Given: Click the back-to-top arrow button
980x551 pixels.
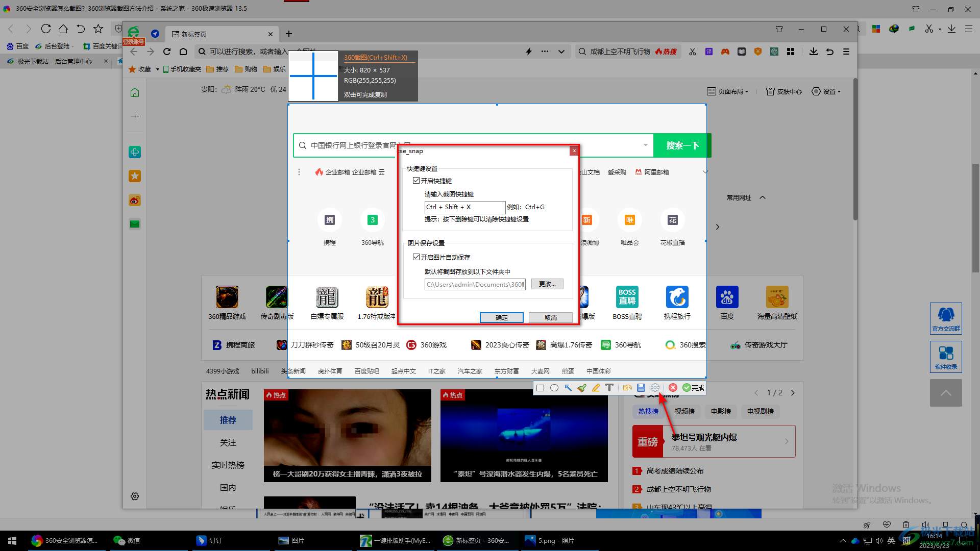Looking at the screenshot, I should (x=946, y=393).
